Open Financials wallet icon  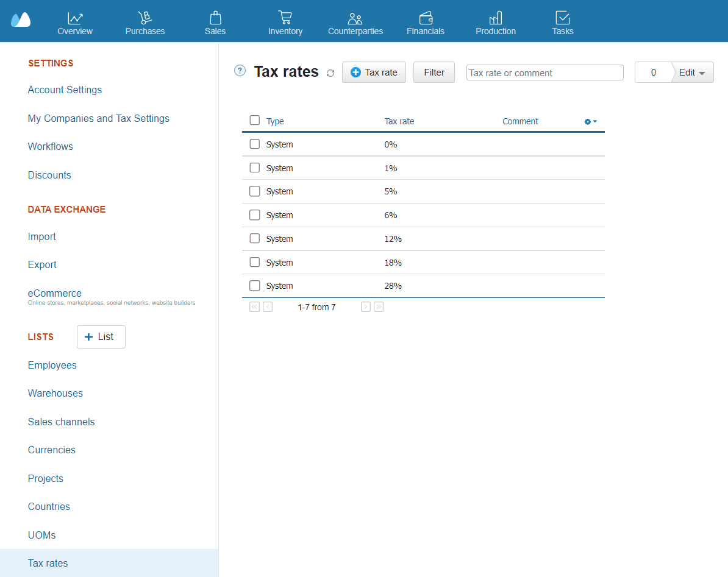click(426, 18)
